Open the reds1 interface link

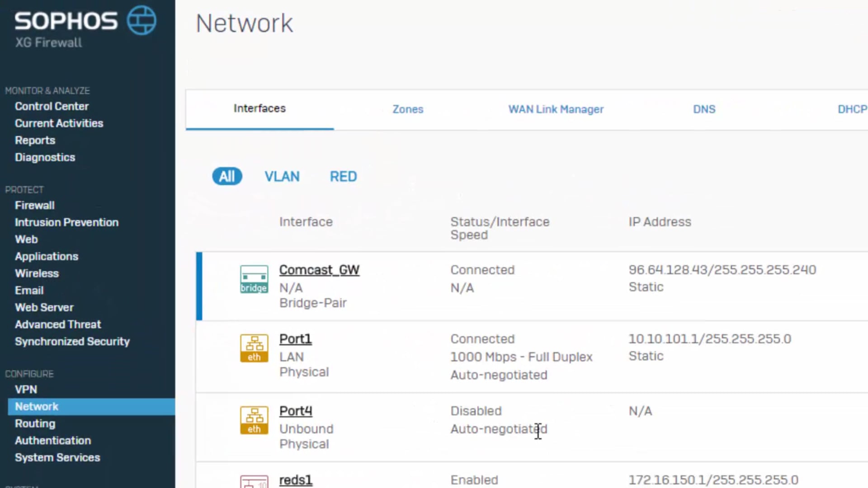point(296,480)
